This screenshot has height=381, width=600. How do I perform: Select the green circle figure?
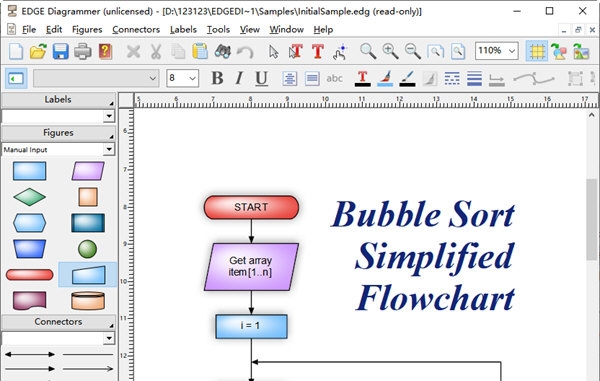tap(88, 249)
